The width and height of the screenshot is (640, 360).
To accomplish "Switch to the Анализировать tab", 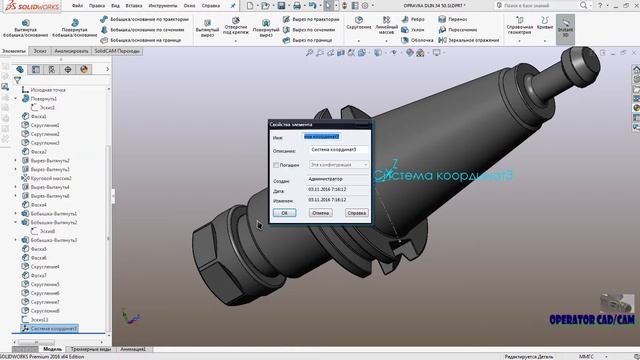I will pyautogui.click(x=71, y=51).
